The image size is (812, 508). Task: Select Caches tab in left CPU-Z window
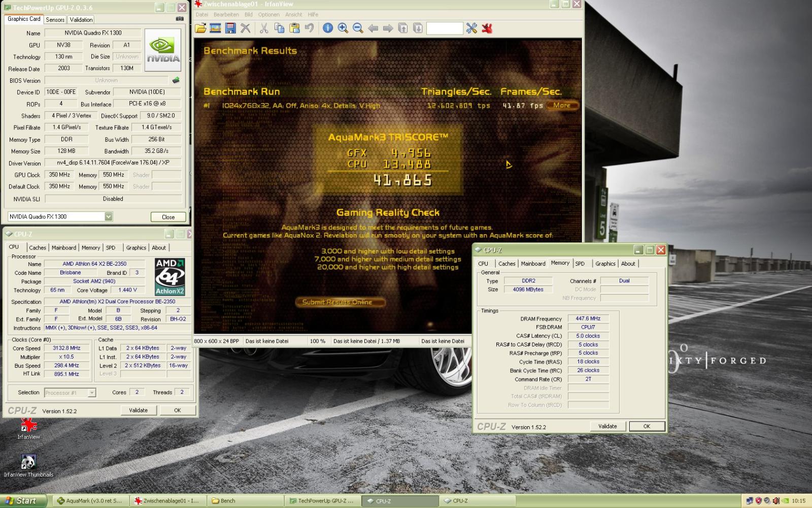point(38,248)
